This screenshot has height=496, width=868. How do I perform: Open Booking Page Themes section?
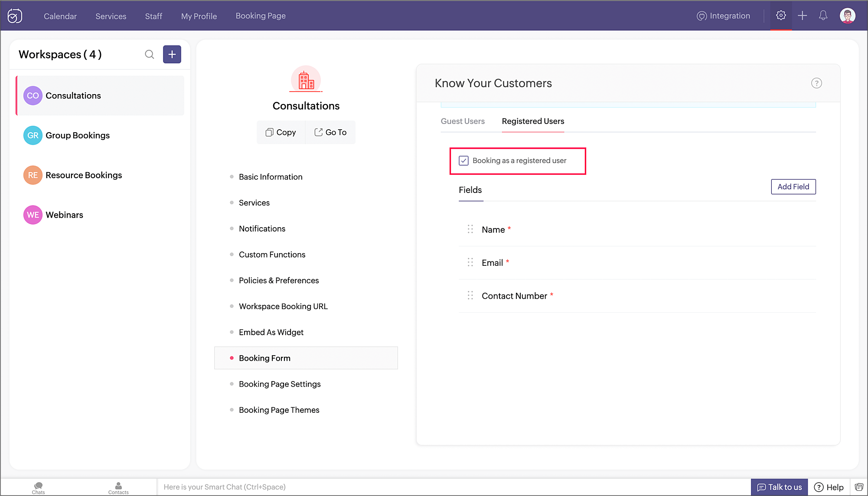[279, 410]
